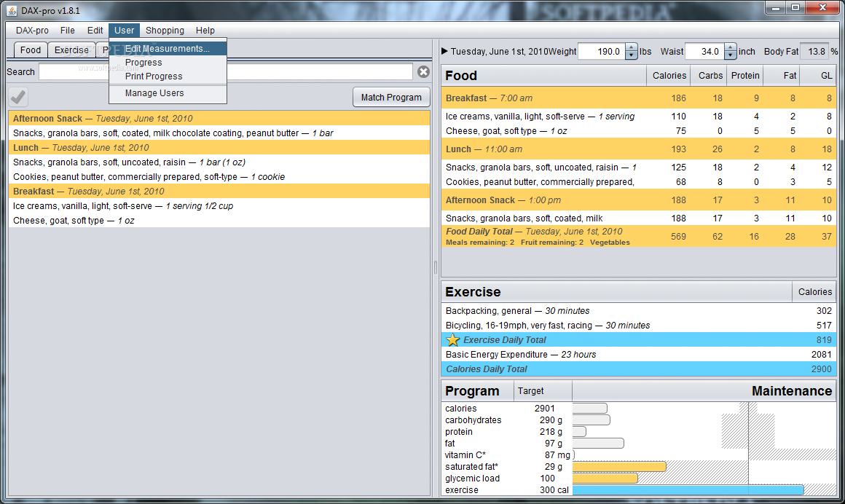Select uncoated raisin granola bar '1 bar (1 oz)' row

[219, 162]
